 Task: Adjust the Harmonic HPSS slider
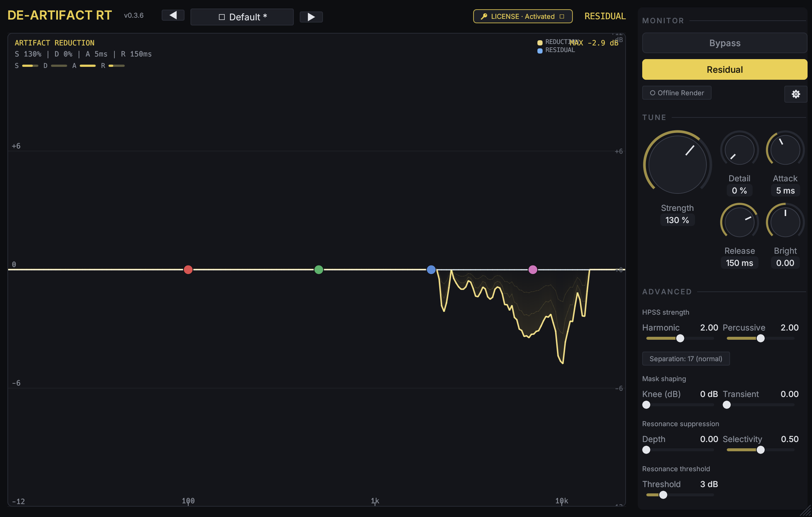[680, 338]
